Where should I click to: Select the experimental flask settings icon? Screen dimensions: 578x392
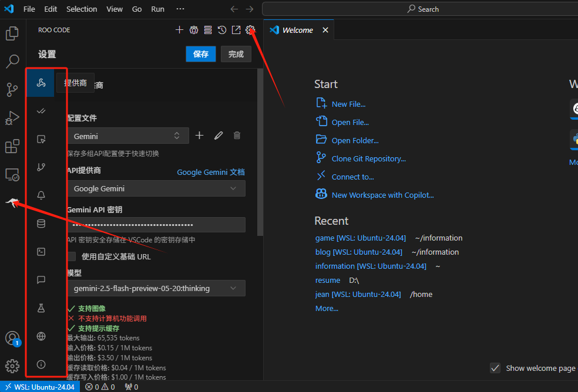[x=41, y=308]
